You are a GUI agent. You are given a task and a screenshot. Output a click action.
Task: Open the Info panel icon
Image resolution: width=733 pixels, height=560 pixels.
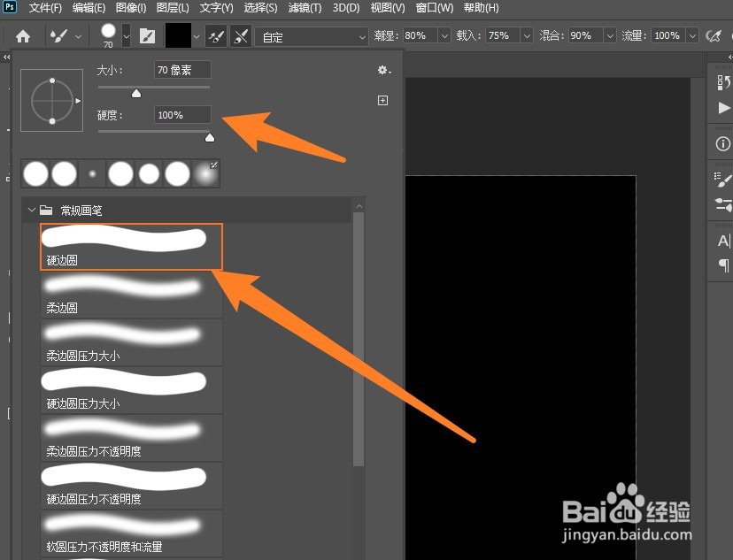pos(722,144)
